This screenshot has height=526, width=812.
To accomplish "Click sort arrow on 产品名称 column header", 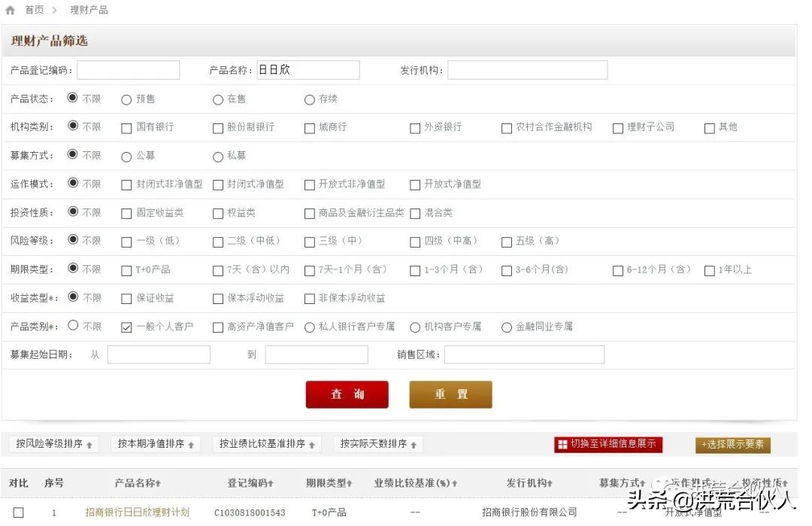I will [157, 483].
